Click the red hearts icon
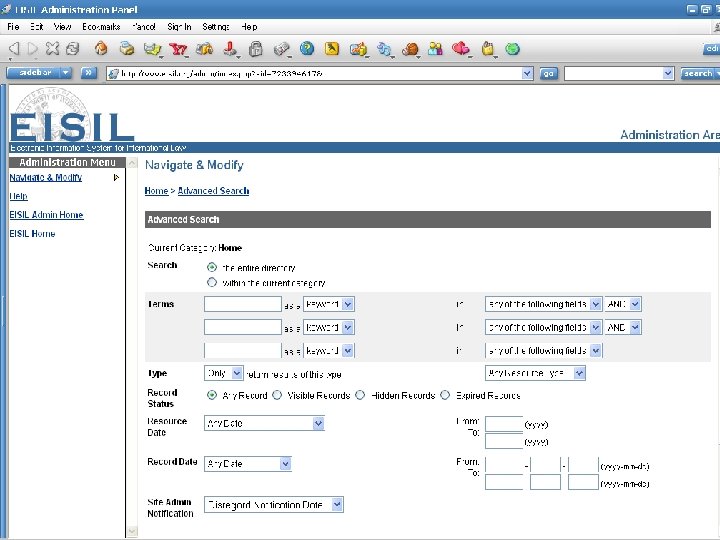The width and height of the screenshot is (720, 540). (461, 48)
